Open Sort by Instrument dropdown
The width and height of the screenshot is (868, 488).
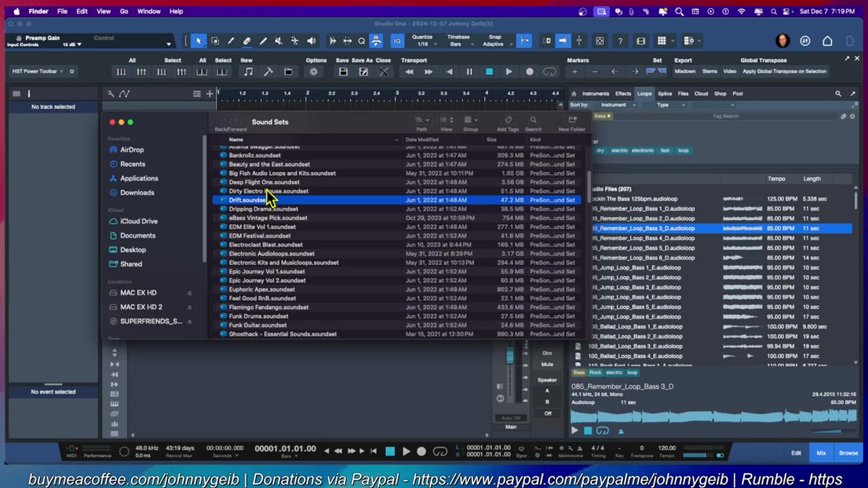click(x=618, y=105)
